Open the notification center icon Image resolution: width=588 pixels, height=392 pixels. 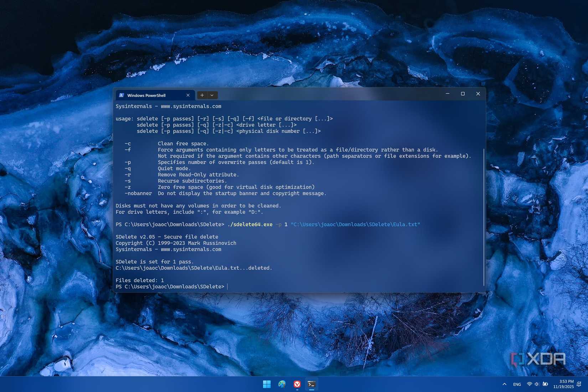(x=578, y=384)
